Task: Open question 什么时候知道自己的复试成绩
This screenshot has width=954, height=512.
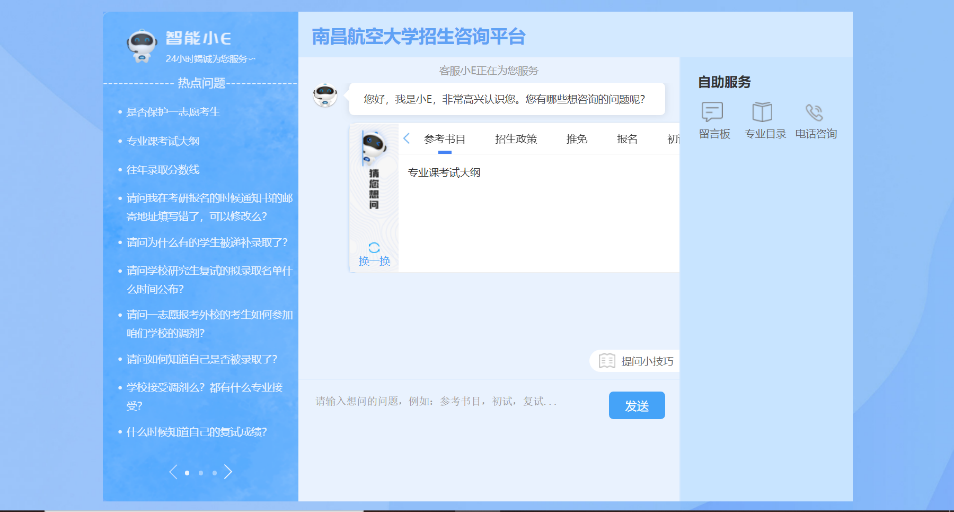Action: (197, 432)
